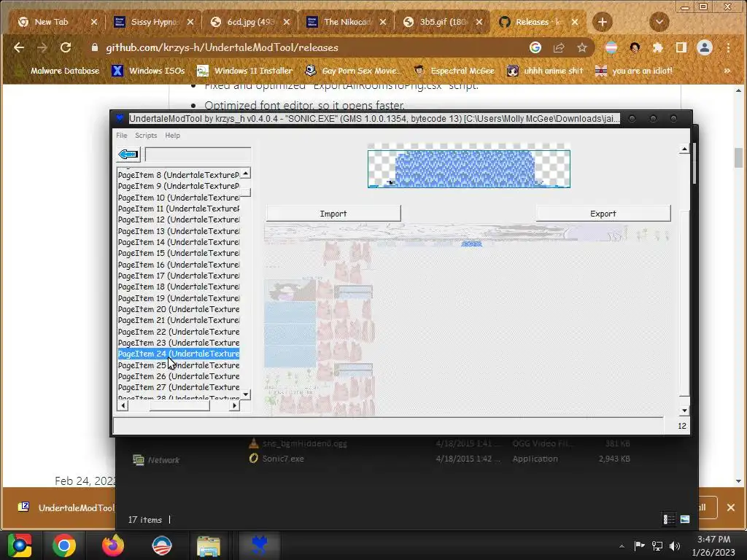Select PageItem 16 in the list

click(x=179, y=264)
